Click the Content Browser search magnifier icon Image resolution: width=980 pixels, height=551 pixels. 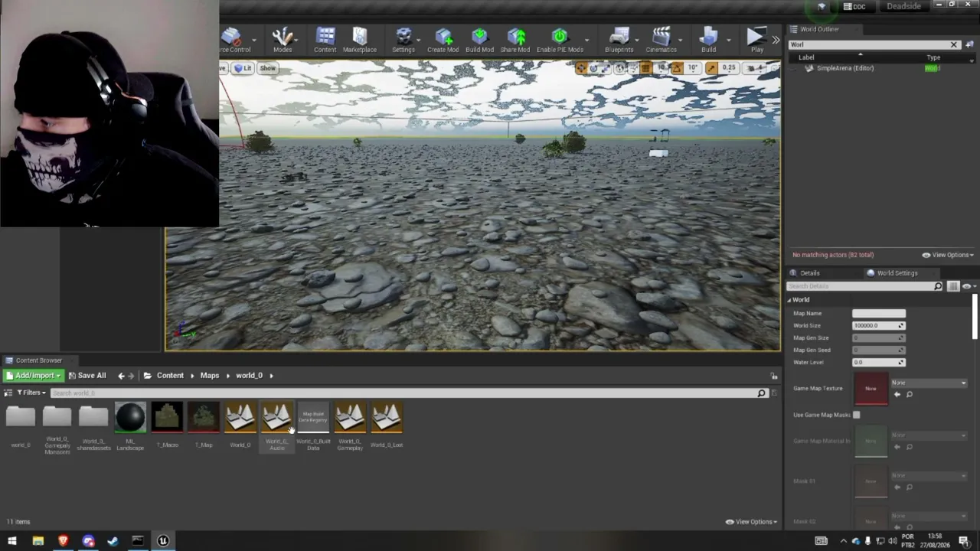(x=761, y=393)
